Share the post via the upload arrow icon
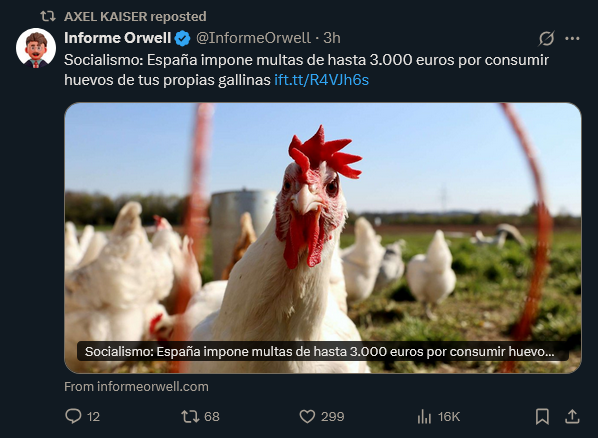 pos(572,416)
